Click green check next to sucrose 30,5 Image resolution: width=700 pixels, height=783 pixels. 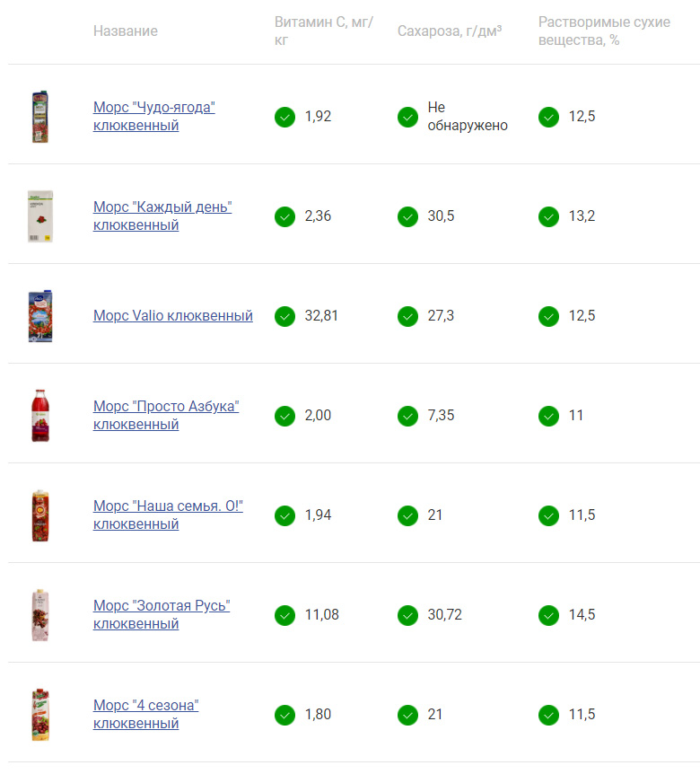(407, 216)
